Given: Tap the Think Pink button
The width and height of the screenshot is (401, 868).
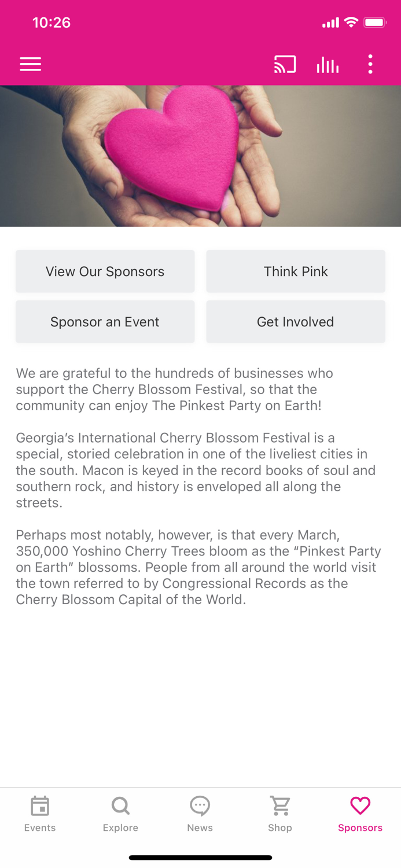Looking at the screenshot, I should 296,271.
